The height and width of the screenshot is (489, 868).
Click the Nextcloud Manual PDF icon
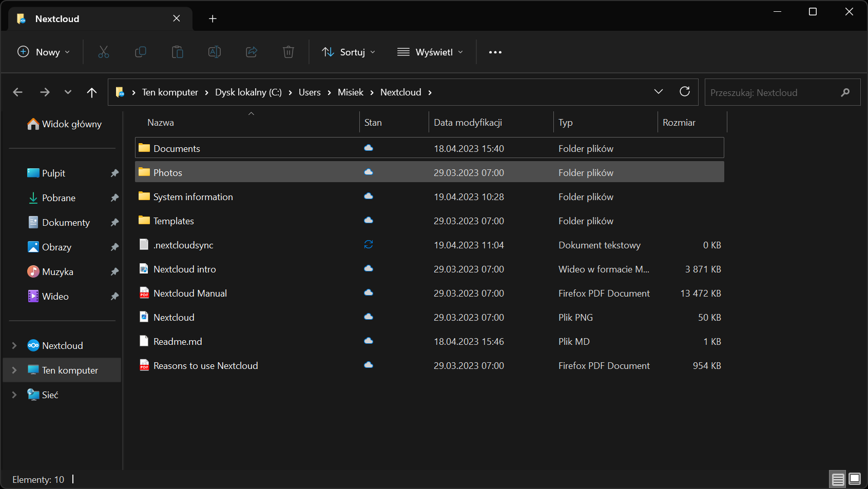(x=144, y=293)
